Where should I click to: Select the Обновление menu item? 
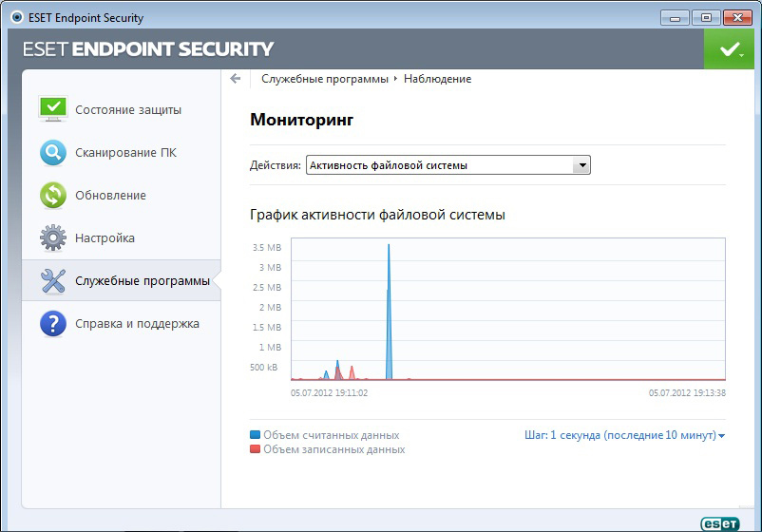coord(110,195)
